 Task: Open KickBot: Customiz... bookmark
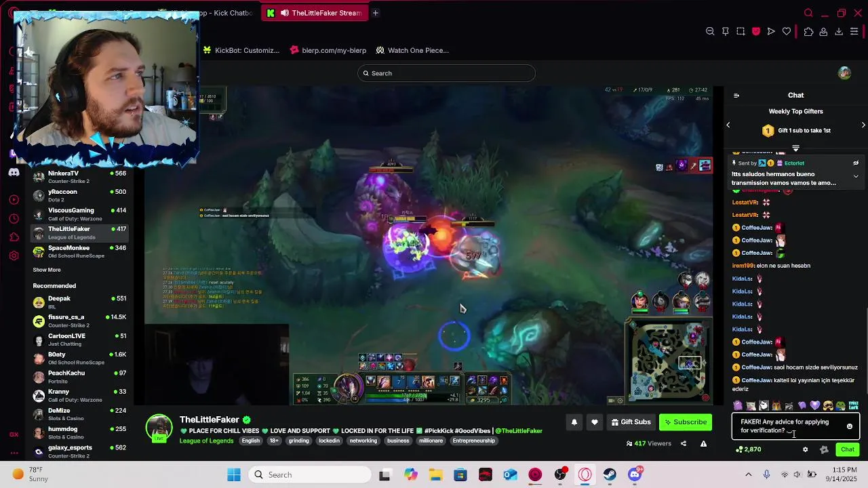pos(241,50)
